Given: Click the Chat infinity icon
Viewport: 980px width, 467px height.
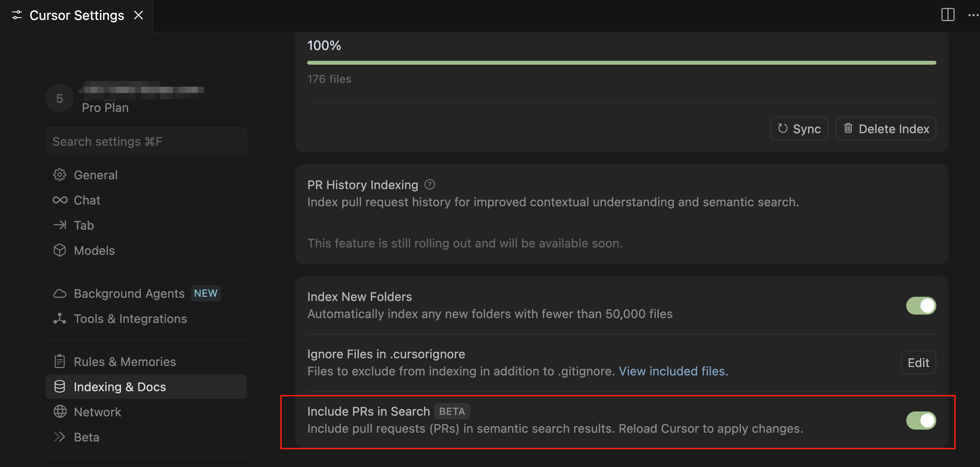Looking at the screenshot, I should [60, 200].
